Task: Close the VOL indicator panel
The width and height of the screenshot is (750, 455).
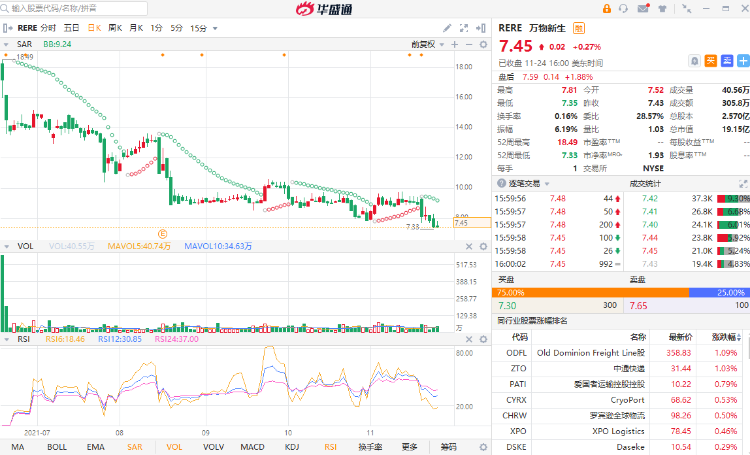Action: (469, 246)
